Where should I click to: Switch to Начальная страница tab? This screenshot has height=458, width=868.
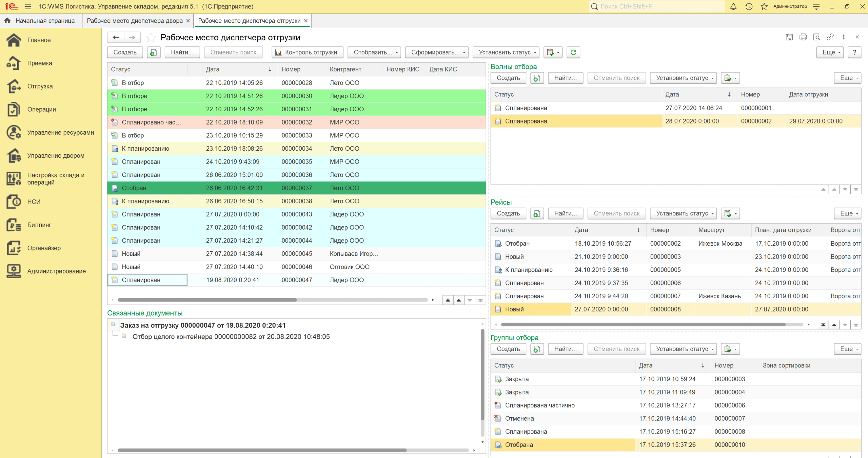pyautogui.click(x=45, y=21)
